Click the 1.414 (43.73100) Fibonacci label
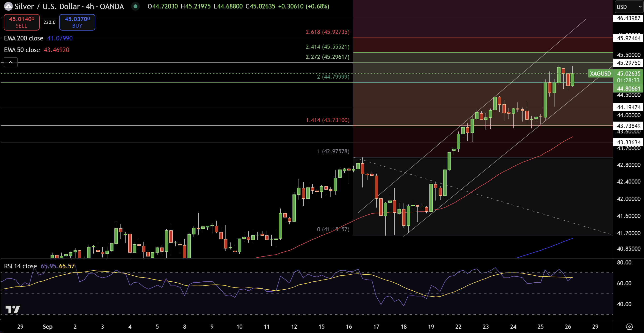The width and height of the screenshot is (644, 333). click(x=328, y=120)
